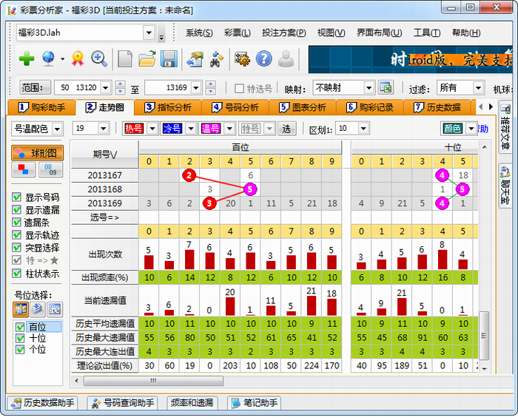Screen dimensions: 518x420
Task: Click the magnifier zoom-in icon
Action: click(x=99, y=58)
